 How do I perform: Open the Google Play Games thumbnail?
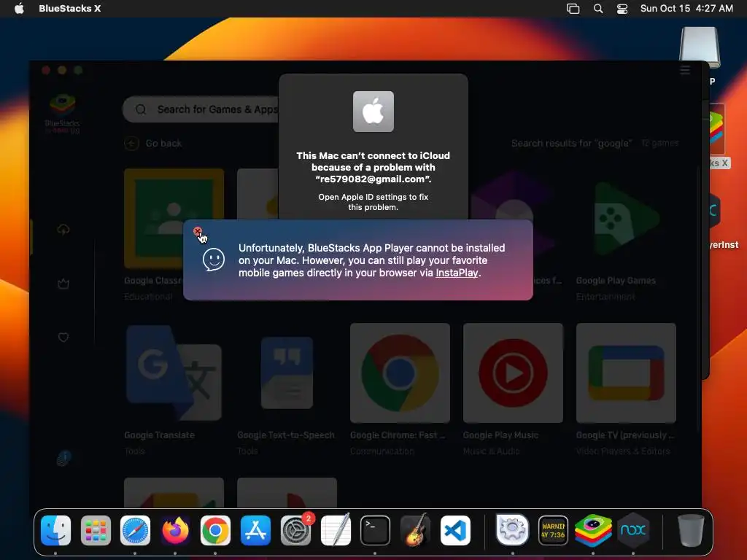(x=626, y=219)
